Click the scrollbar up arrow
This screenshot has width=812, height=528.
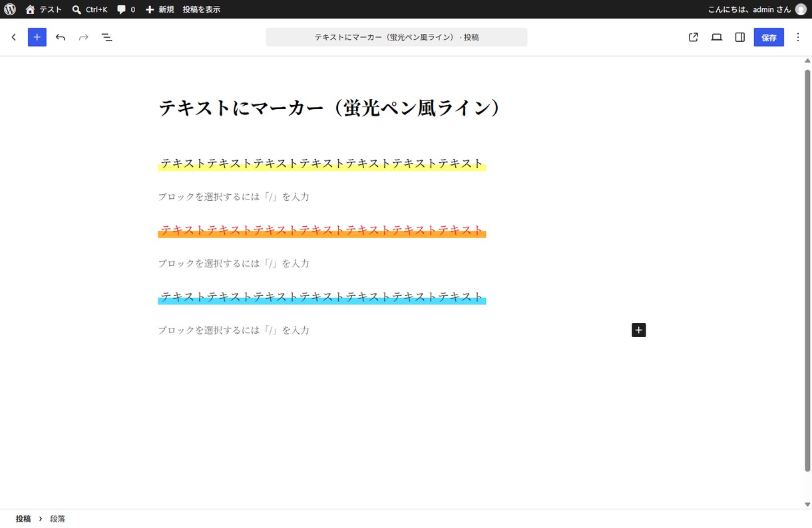pyautogui.click(x=807, y=61)
